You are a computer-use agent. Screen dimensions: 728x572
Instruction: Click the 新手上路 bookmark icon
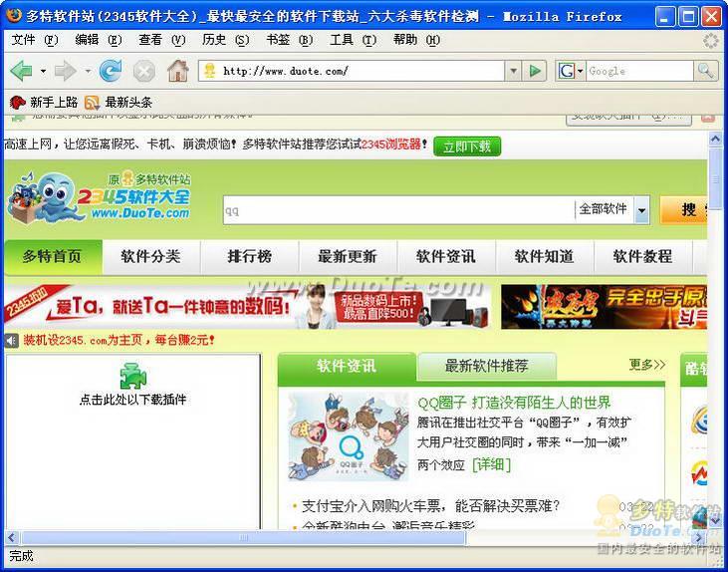[18, 103]
